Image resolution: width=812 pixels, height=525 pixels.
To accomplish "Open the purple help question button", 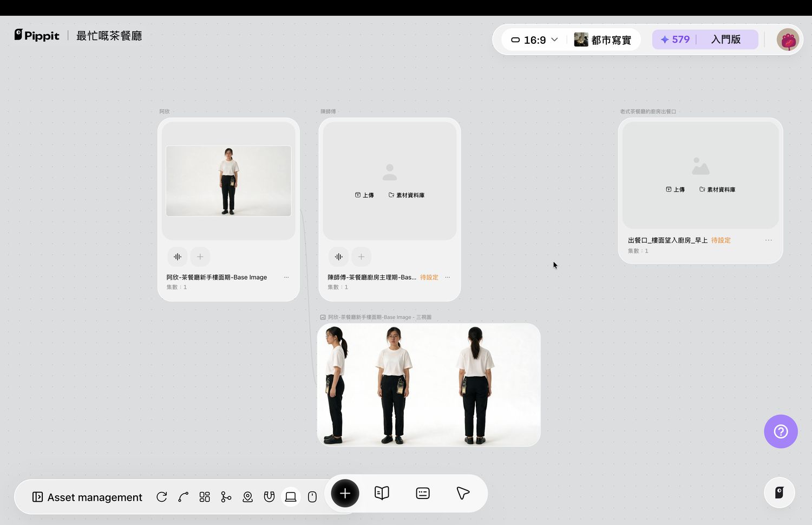I will 781,431.
